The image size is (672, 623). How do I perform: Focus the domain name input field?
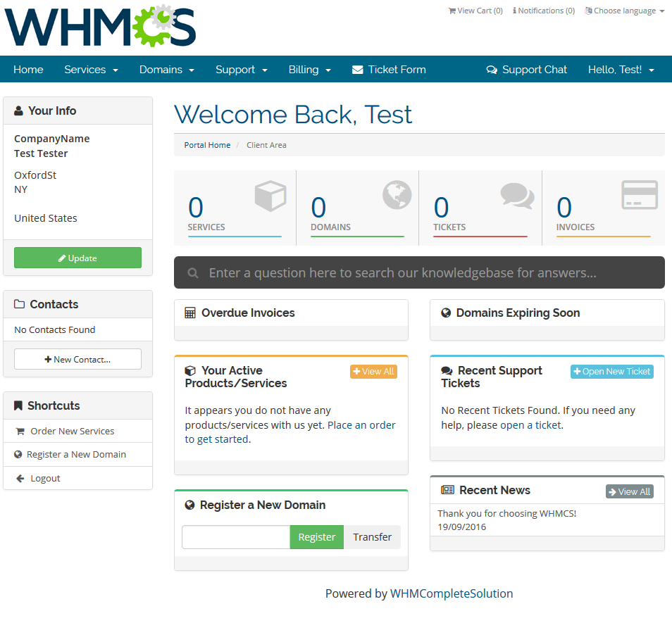click(236, 537)
